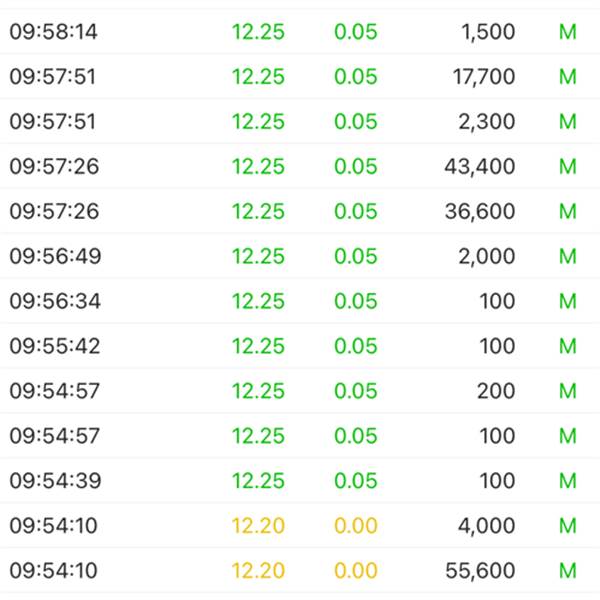
Task: Click the 17,700 volume entry
Action: (x=480, y=77)
